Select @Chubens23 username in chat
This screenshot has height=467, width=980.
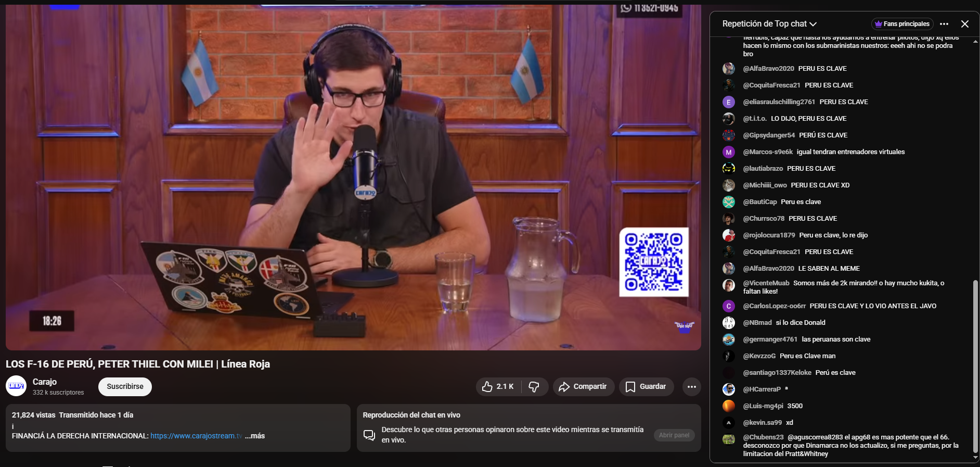763,437
